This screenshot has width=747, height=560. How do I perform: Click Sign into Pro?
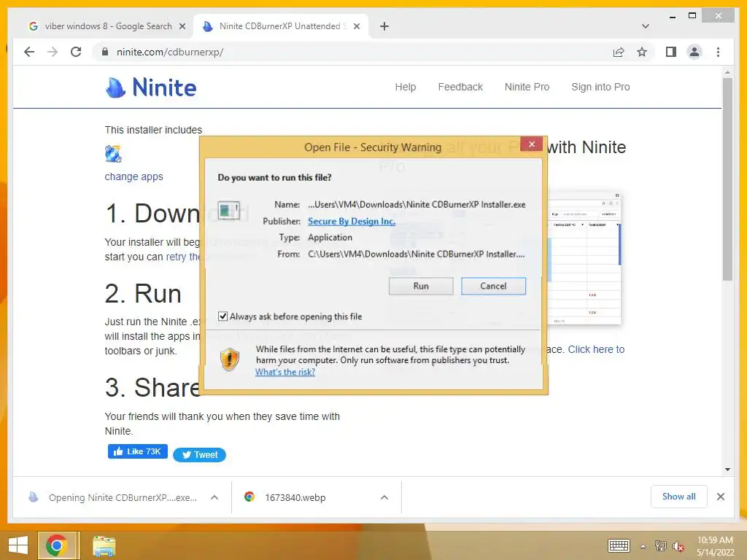pyautogui.click(x=600, y=87)
